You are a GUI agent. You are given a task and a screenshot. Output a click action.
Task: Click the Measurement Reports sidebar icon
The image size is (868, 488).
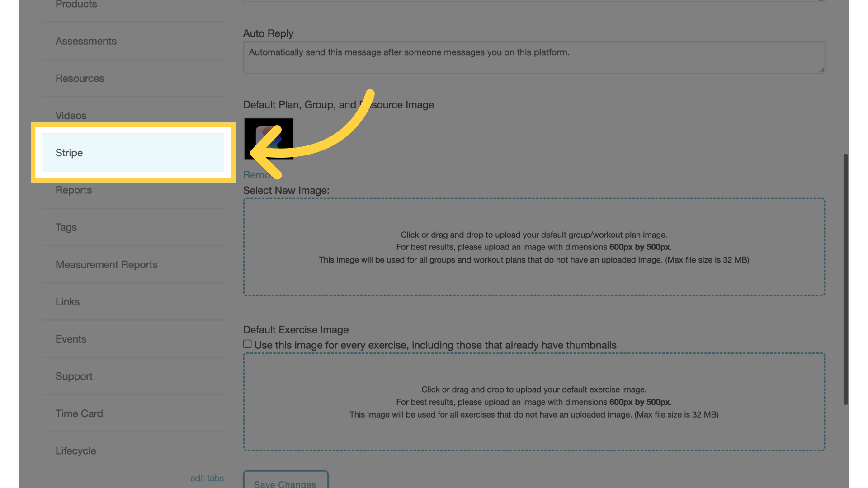106,264
